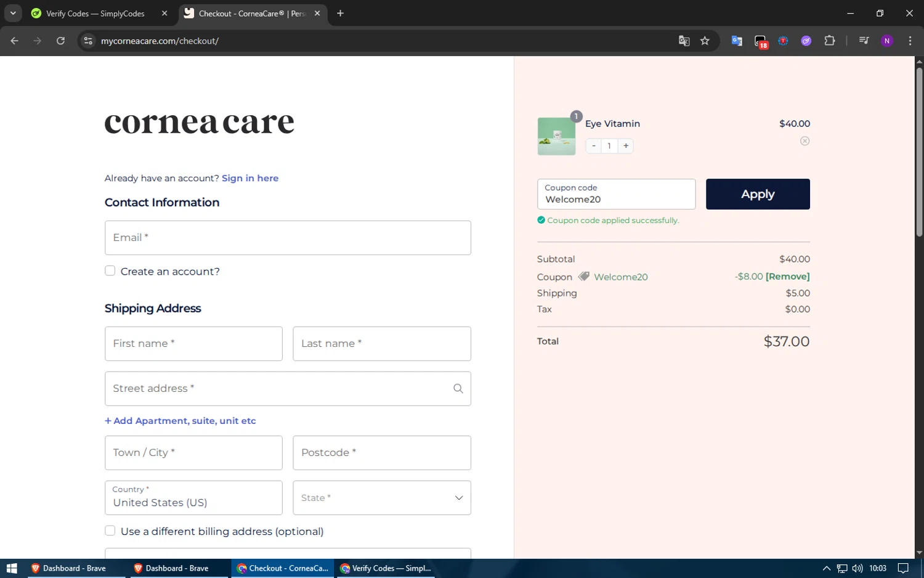Increase Eye Vitamin quantity with plus
This screenshot has width=924, height=578.
tap(626, 146)
